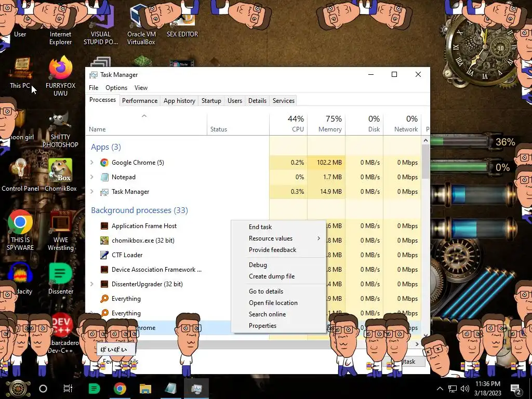The width and height of the screenshot is (532, 399).
Task: Open Cortana circle on the taskbar
Action: (43, 389)
